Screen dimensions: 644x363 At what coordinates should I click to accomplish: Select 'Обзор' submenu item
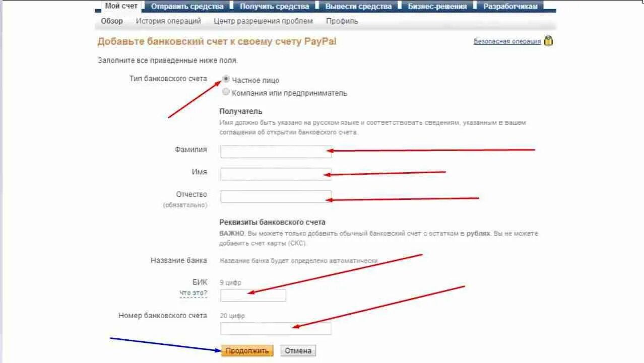click(111, 21)
